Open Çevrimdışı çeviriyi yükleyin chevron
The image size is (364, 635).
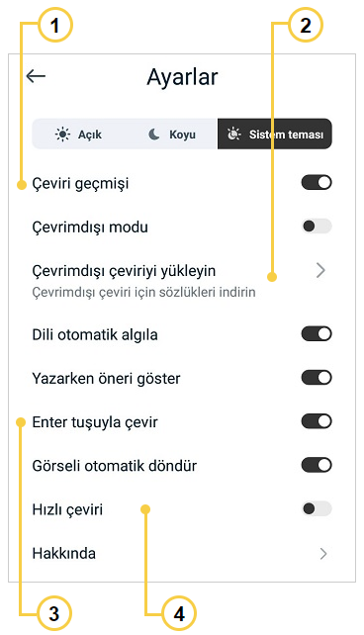pyautogui.click(x=320, y=270)
